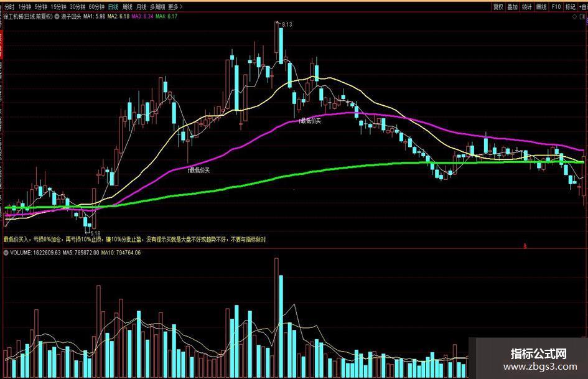Click the MA4: 6.17 value

point(166,17)
